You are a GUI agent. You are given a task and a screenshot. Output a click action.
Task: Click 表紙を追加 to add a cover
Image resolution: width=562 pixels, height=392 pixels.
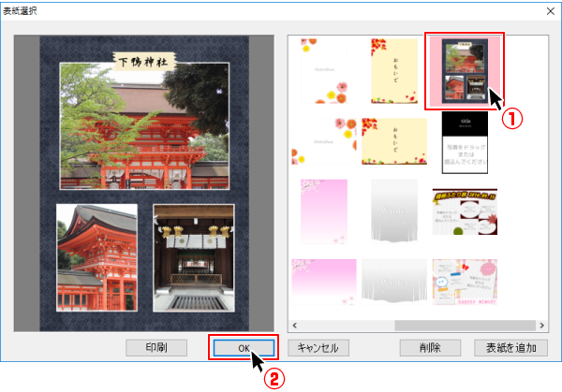click(511, 347)
